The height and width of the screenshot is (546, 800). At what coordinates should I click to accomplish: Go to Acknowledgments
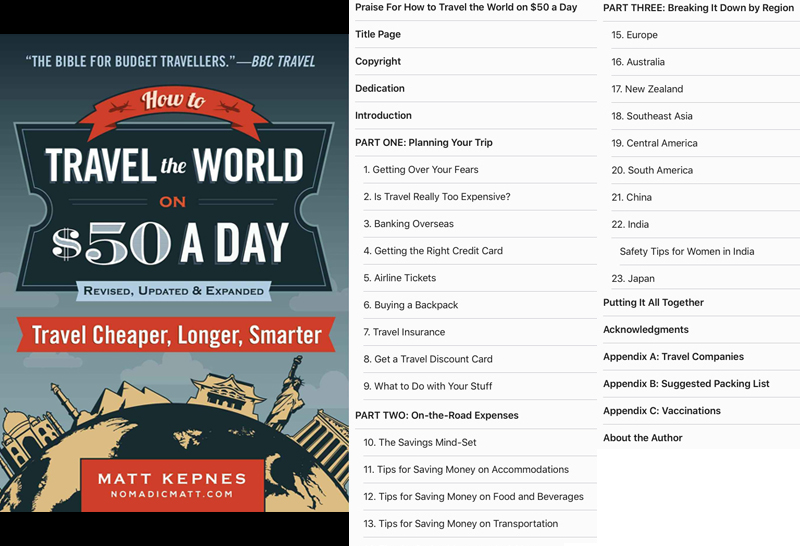(702, 330)
